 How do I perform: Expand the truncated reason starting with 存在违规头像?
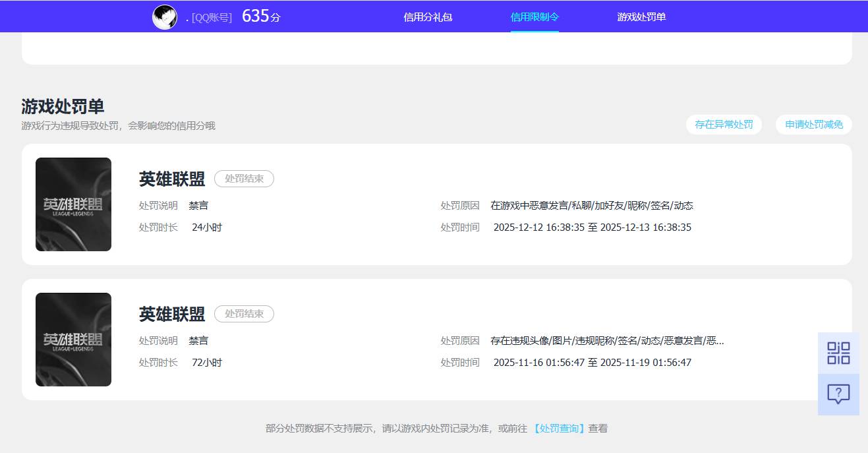tap(606, 341)
